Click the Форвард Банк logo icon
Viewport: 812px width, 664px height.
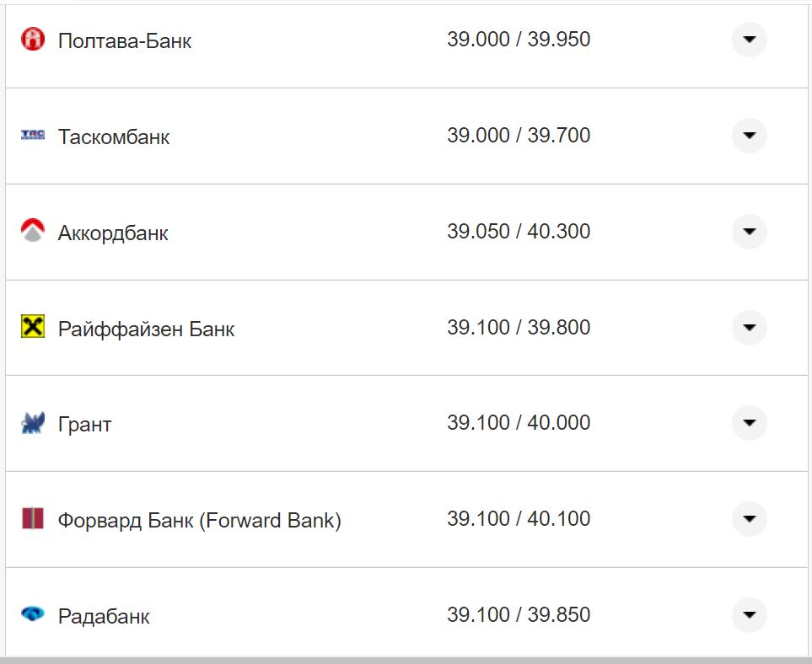click(x=32, y=518)
